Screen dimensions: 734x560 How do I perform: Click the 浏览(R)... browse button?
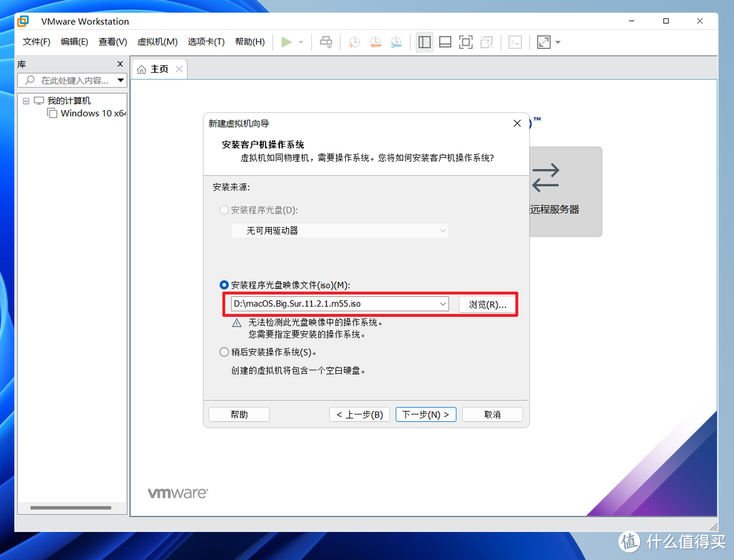[487, 304]
